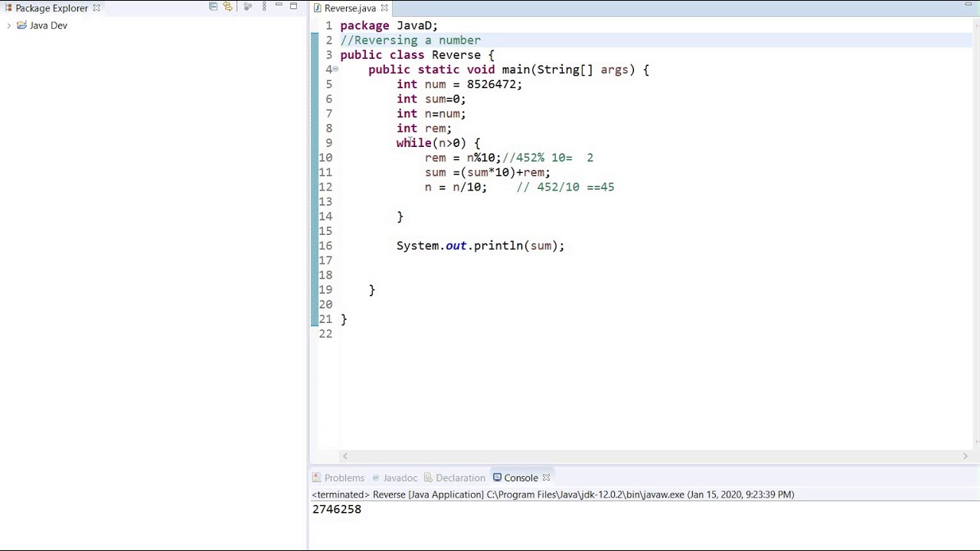980x551 pixels.
Task: Click the Java file icon on Reverse.java tab
Action: coord(317,8)
